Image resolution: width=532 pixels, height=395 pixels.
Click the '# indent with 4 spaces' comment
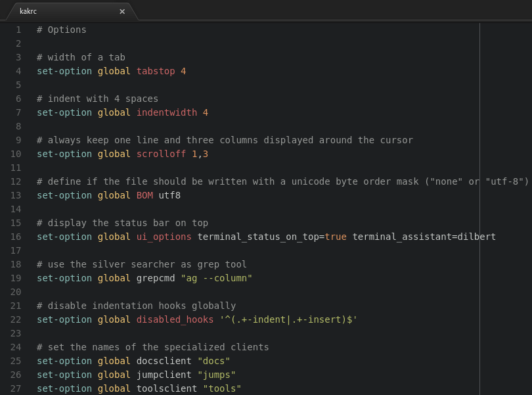click(x=97, y=99)
